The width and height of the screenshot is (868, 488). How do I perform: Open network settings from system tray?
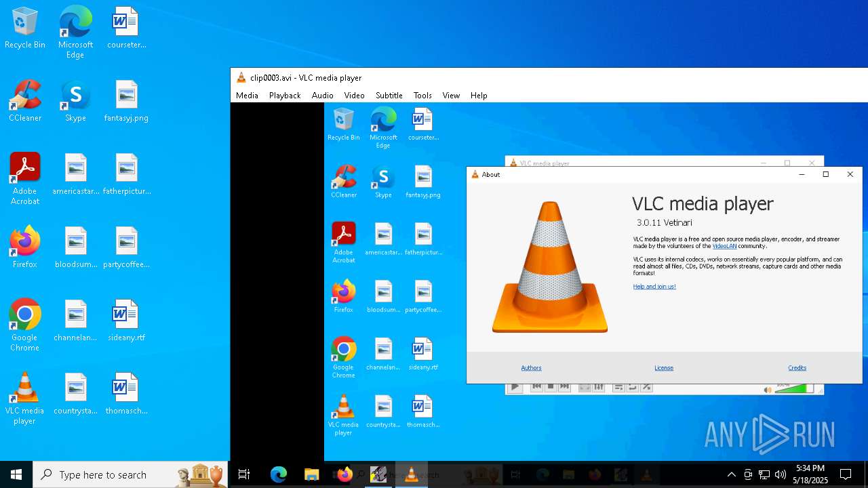coord(764,474)
